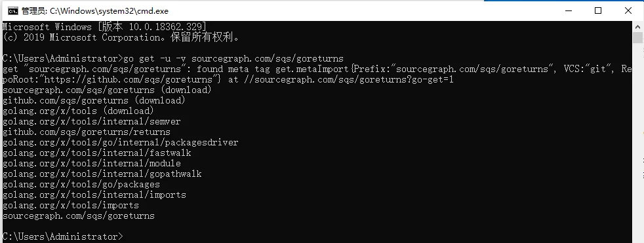Click the 'github.com/sqs/goreturns/returns' output line

point(87,132)
